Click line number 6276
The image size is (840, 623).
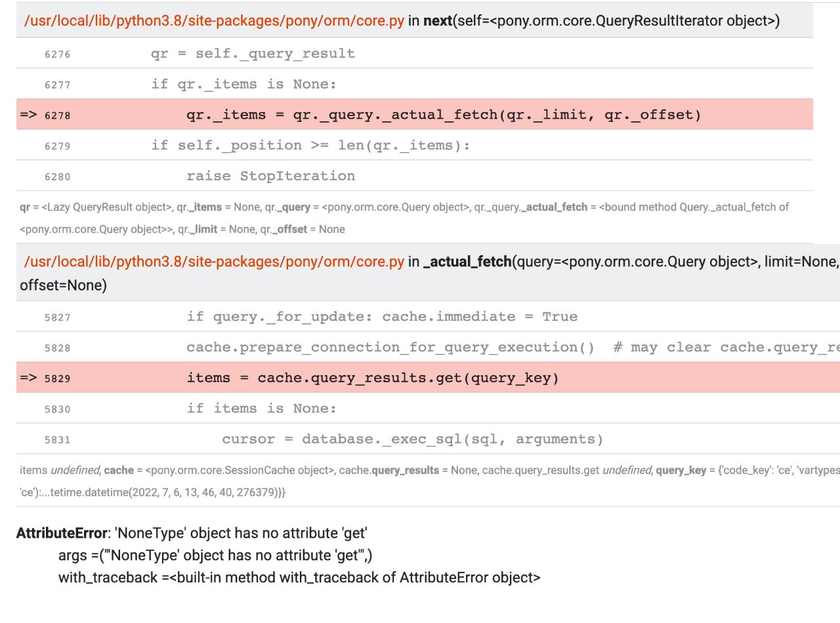pos(57,54)
